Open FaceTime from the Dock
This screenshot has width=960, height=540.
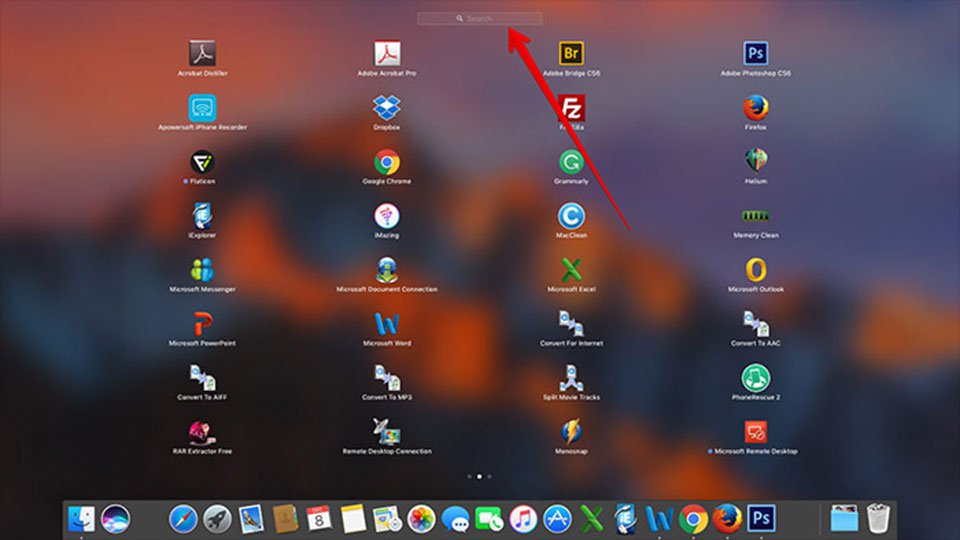pyautogui.click(x=489, y=519)
